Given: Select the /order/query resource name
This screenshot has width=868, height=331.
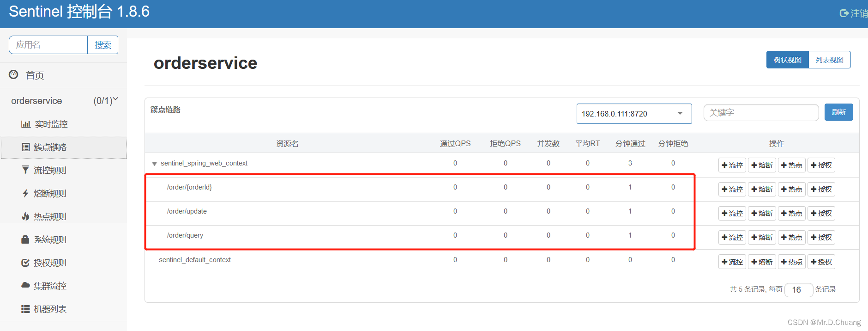Looking at the screenshot, I should tap(185, 235).
